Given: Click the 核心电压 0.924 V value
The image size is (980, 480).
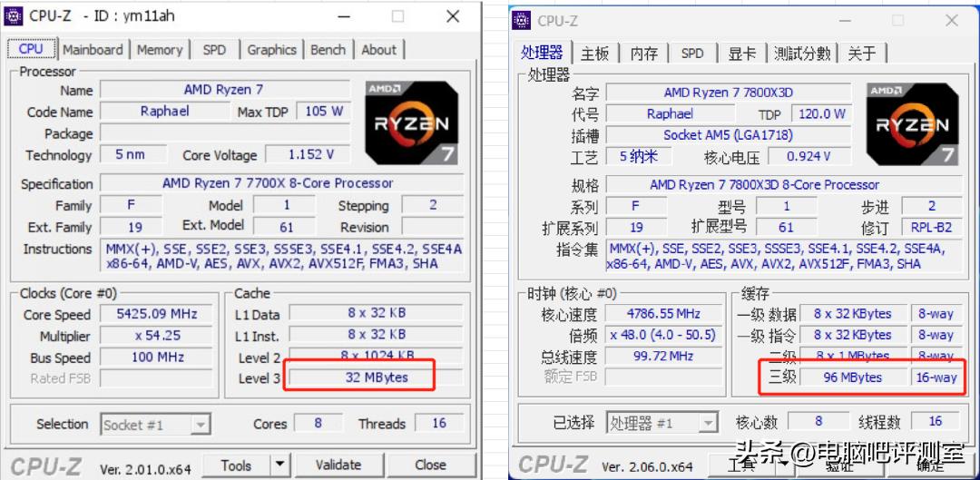Looking at the screenshot, I should click(808, 156).
